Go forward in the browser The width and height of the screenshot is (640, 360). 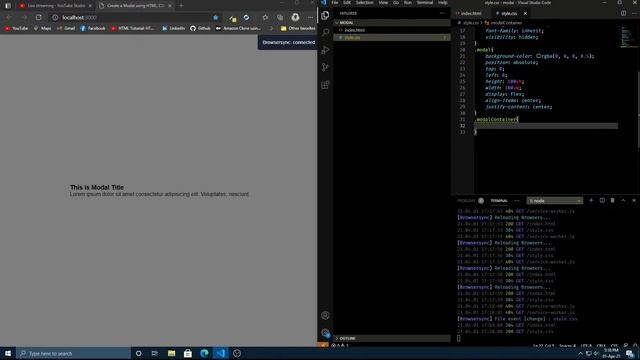coord(24,18)
